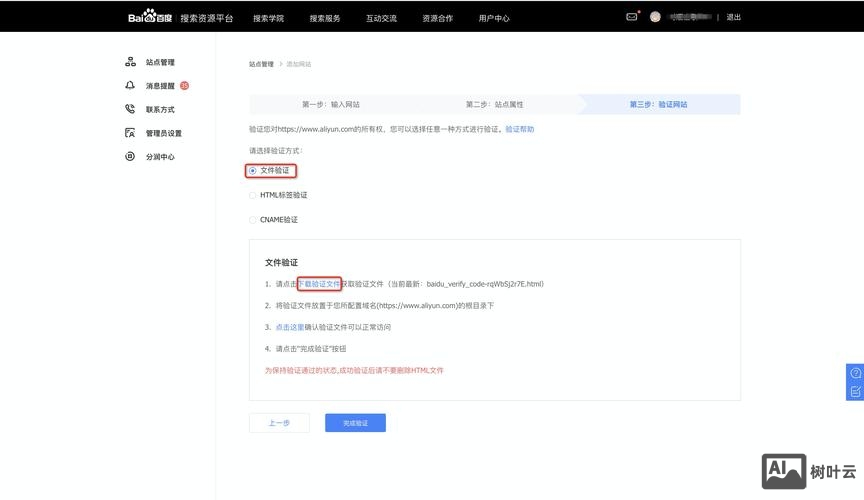
Task: Select the CNAME验证 radio option
Action: coord(252,220)
